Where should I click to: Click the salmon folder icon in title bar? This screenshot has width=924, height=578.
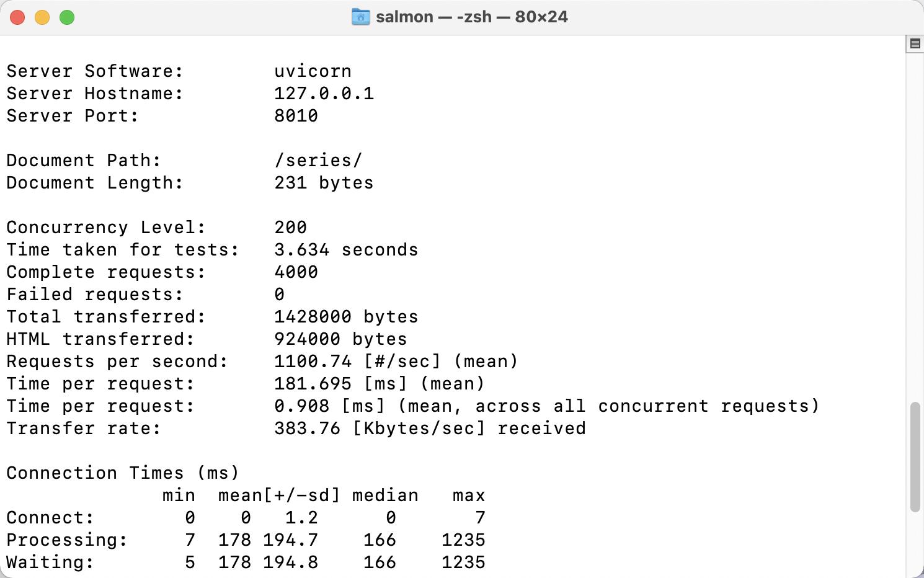pyautogui.click(x=360, y=17)
